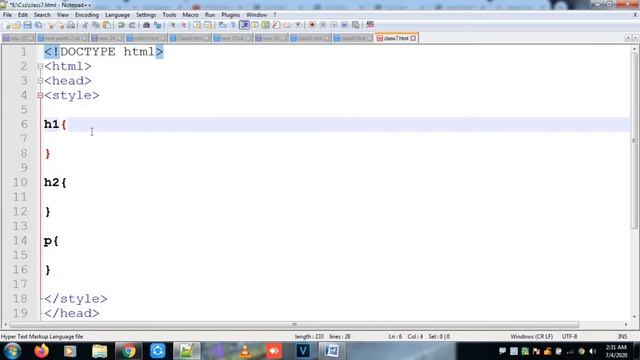
Task: Click the Zoom In toolbar icon
Action: tap(173, 25)
